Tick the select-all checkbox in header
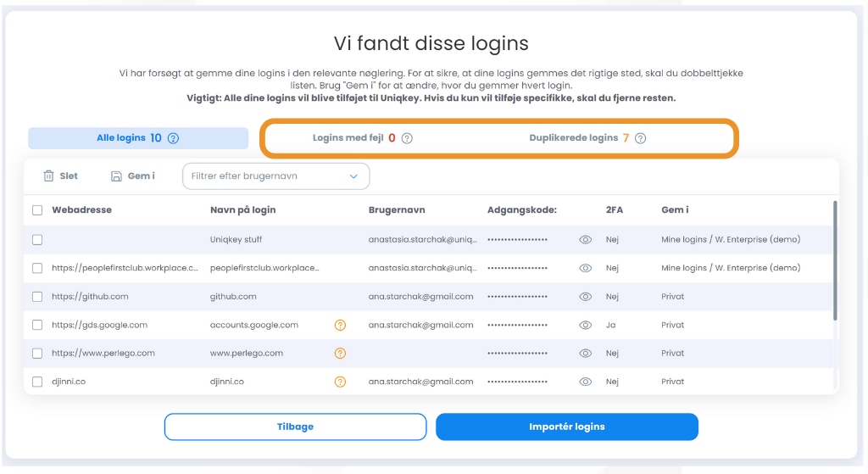Screen dimensions: 868x474 (x=37, y=210)
